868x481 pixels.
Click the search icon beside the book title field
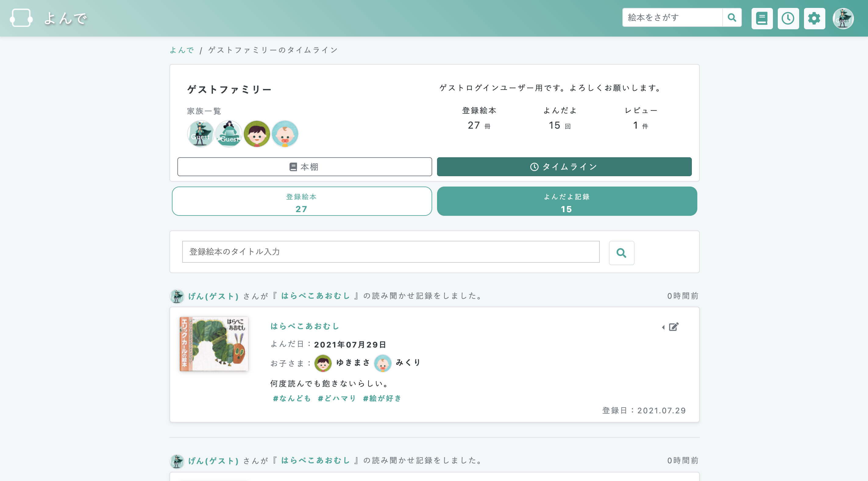pyautogui.click(x=621, y=252)
